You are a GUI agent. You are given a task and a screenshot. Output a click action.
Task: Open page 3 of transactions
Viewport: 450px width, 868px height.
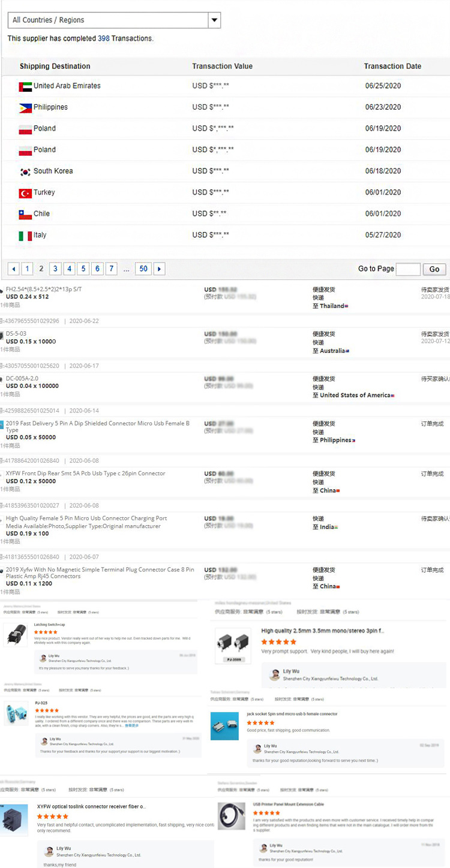coord(55,269)
